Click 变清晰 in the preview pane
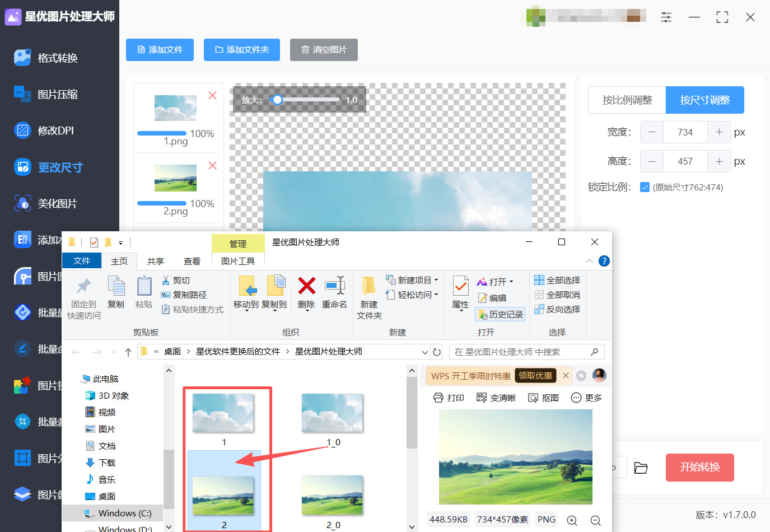The image size is (770, 532). click(496, 398)
